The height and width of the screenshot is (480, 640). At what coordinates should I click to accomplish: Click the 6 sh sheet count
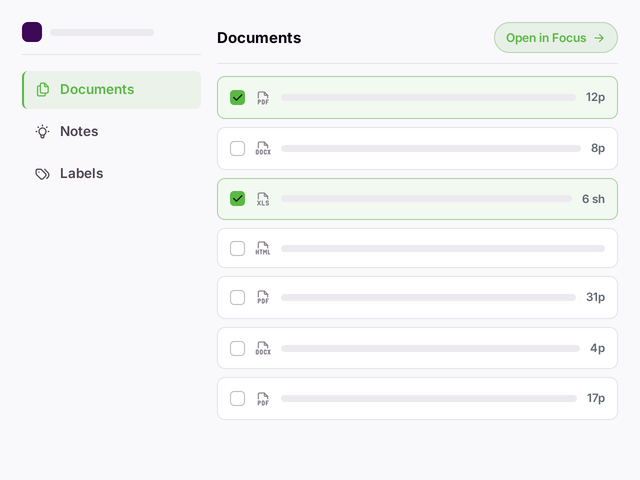pyautogui.click(x=593, y=199)
